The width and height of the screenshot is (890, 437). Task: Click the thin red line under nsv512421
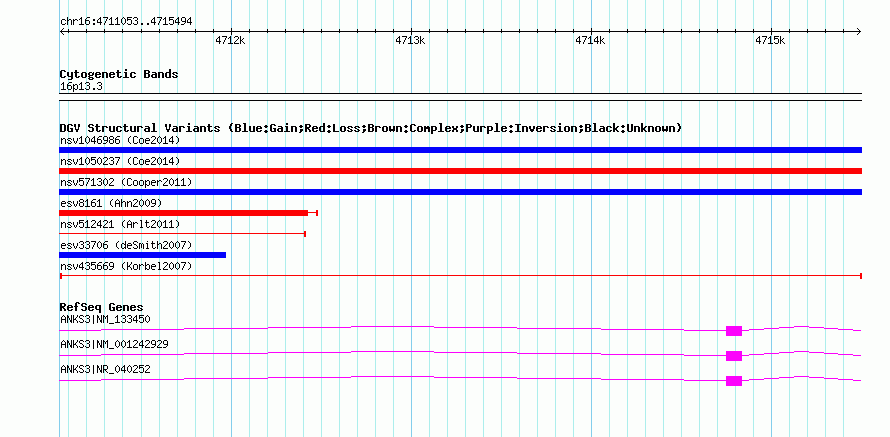click(x=182, y=233)
